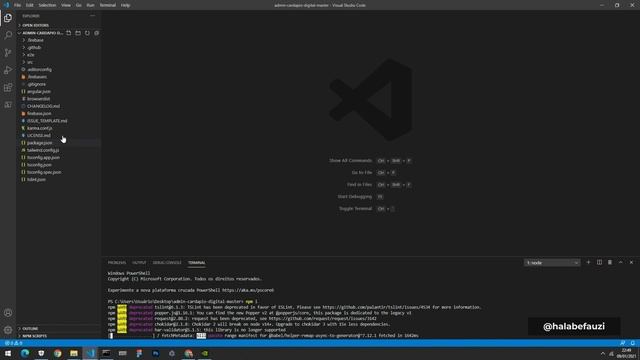This screenshot has height=360, width=640.
Task: Open the Source Control view
Action: [8, 53]
